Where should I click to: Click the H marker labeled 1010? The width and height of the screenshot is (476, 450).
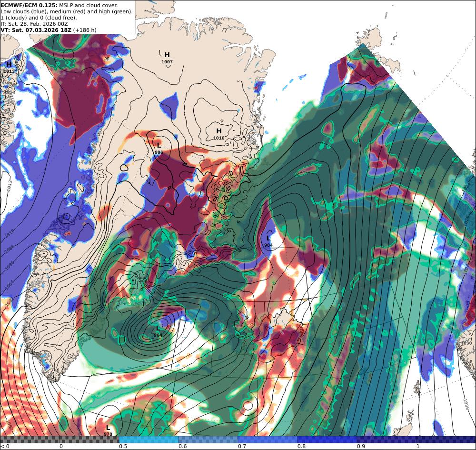(x=218, y=134)
